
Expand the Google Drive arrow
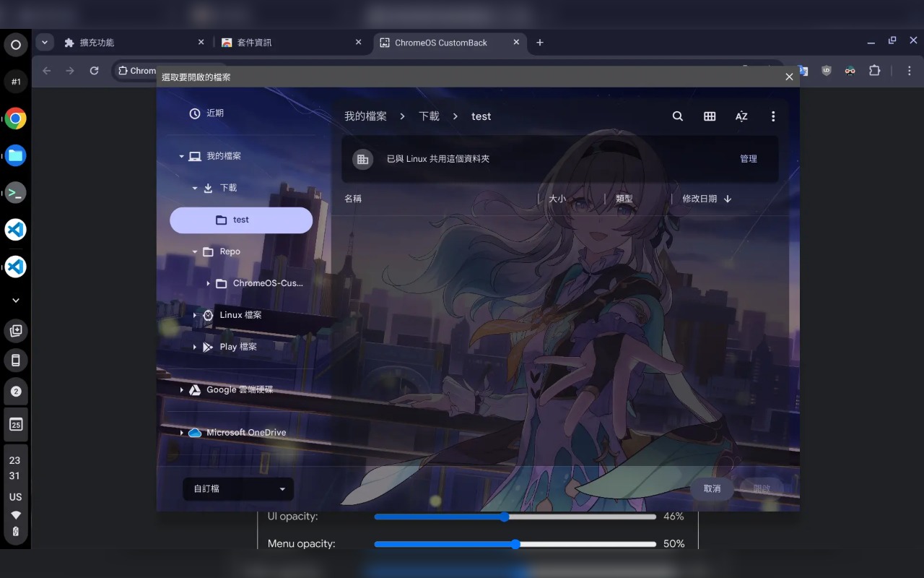(x=181, y=390)
